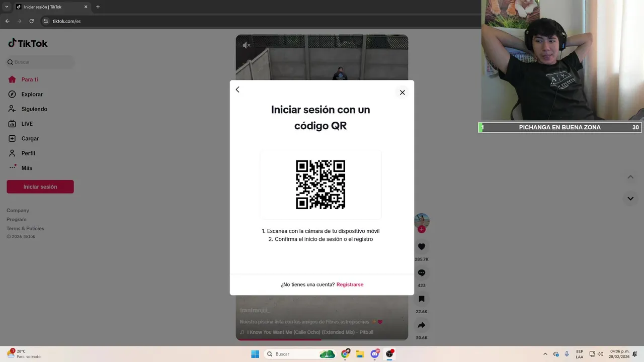The height and width of the screenshot is (362, 644).
Task: Open the franfranjiji_ username link
Action: click(x=255, y=310)
